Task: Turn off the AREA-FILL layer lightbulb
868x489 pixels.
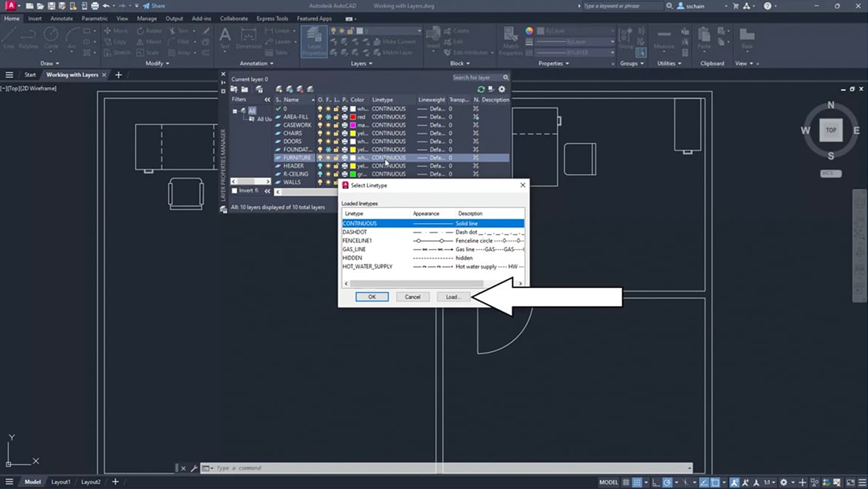Action: pos(320,117)
